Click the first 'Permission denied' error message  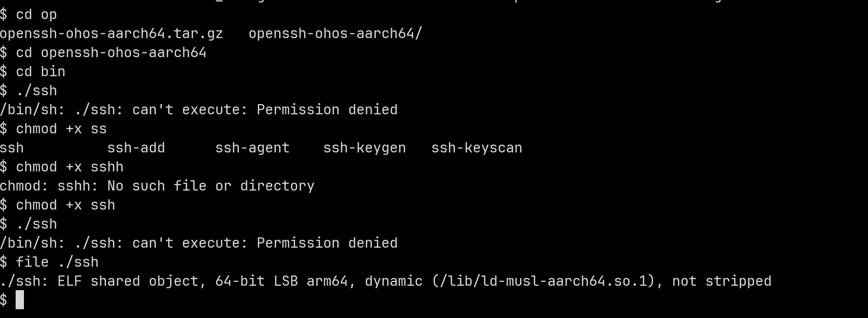pos(327,110)
